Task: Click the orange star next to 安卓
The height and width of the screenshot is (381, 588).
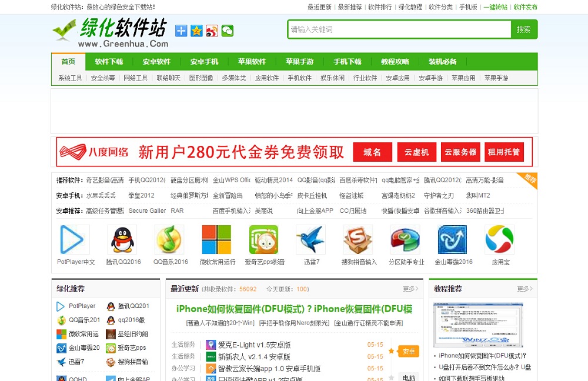Action: coord(391,351)
